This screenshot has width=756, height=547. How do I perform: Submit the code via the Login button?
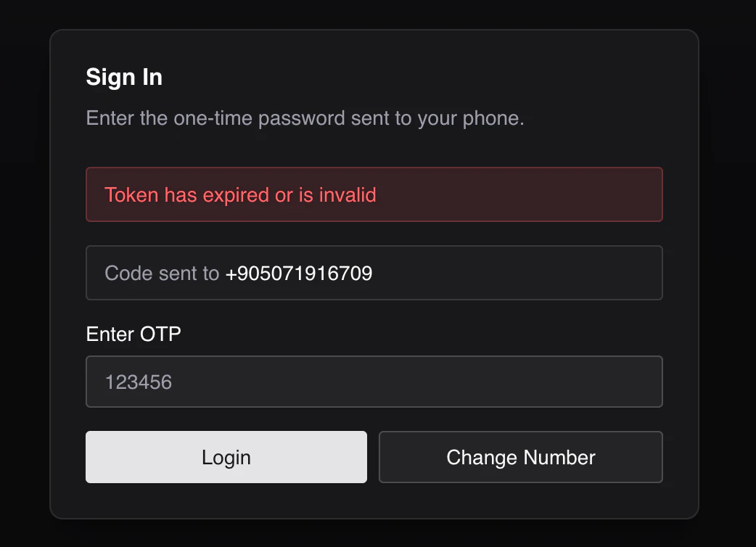point(226,457)
